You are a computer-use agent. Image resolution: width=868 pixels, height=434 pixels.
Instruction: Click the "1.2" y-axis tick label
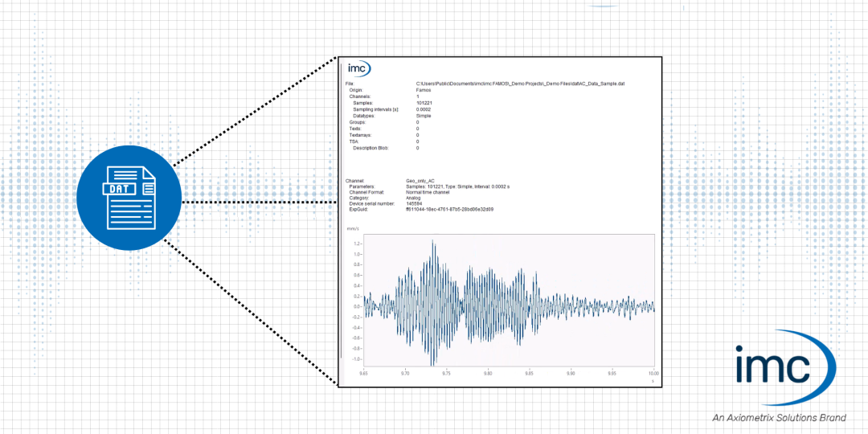point(358,244)
